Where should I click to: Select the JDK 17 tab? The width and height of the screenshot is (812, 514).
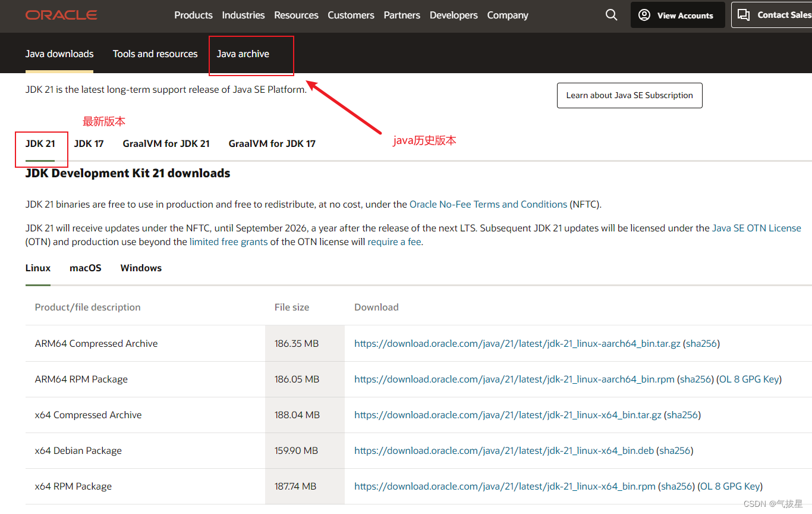89,143
